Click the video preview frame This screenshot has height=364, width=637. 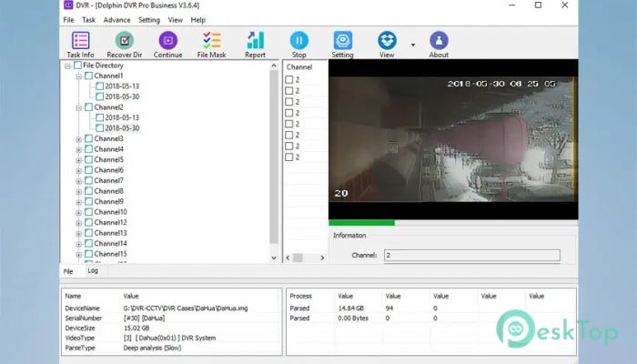coord(453,139)
